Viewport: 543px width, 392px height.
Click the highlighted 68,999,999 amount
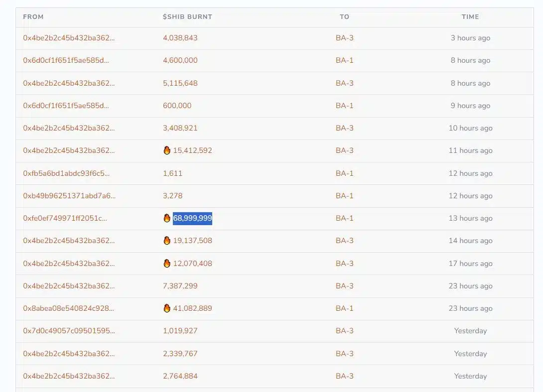coord(193,218)
